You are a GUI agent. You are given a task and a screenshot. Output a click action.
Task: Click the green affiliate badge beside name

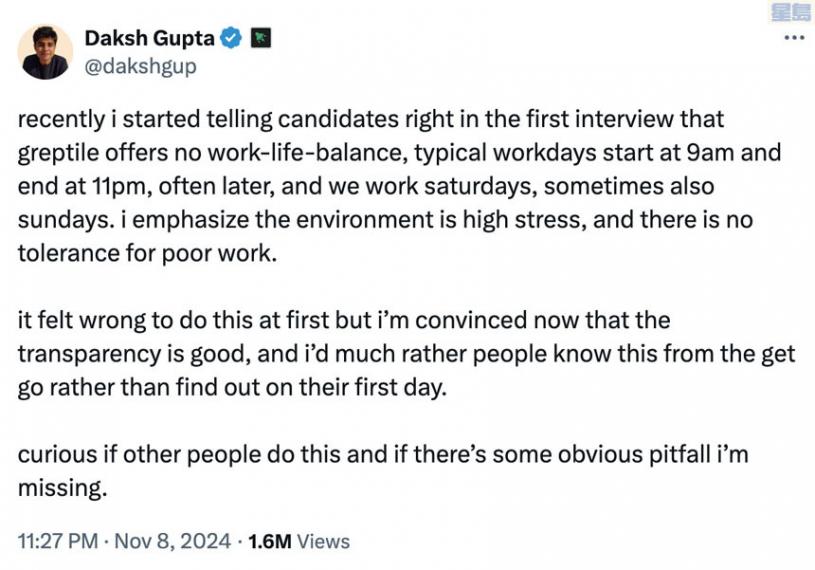[261, 39]
